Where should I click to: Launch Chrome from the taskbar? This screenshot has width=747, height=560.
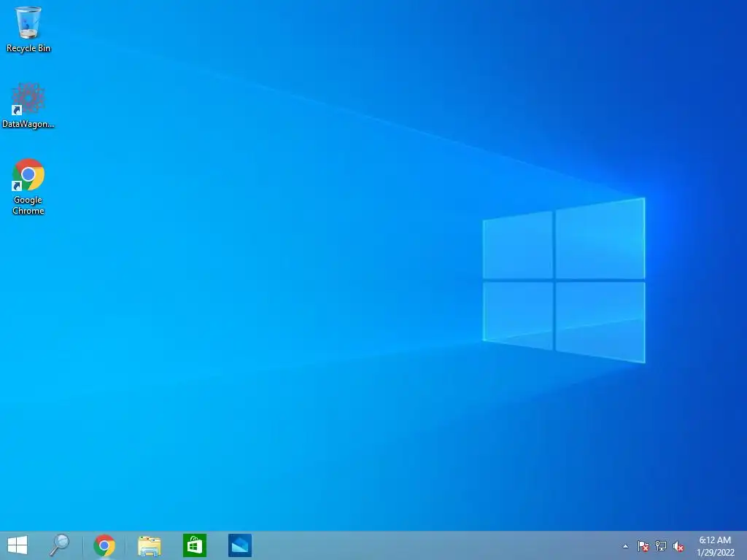104,545
